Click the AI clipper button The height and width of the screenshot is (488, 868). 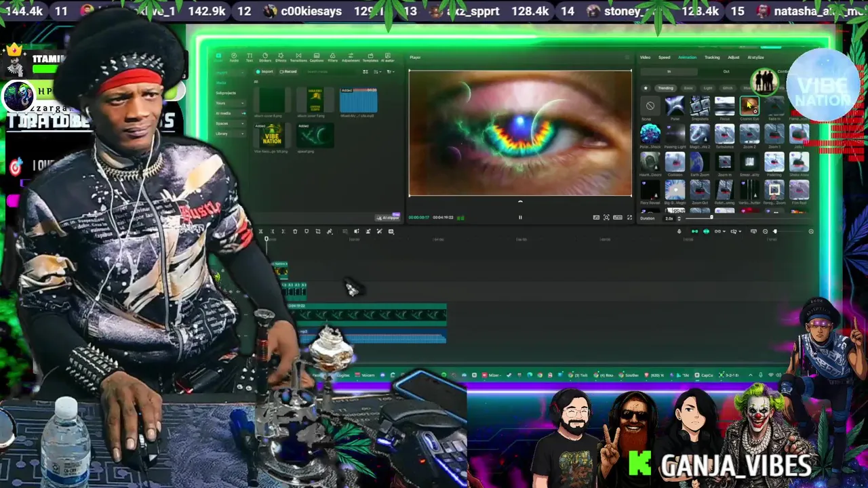388,218
